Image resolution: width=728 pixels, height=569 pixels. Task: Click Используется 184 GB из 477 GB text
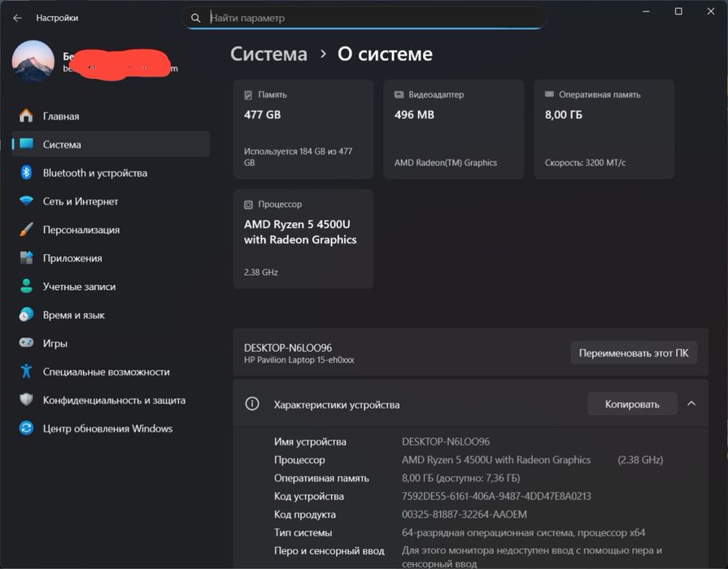pos(298,156)
